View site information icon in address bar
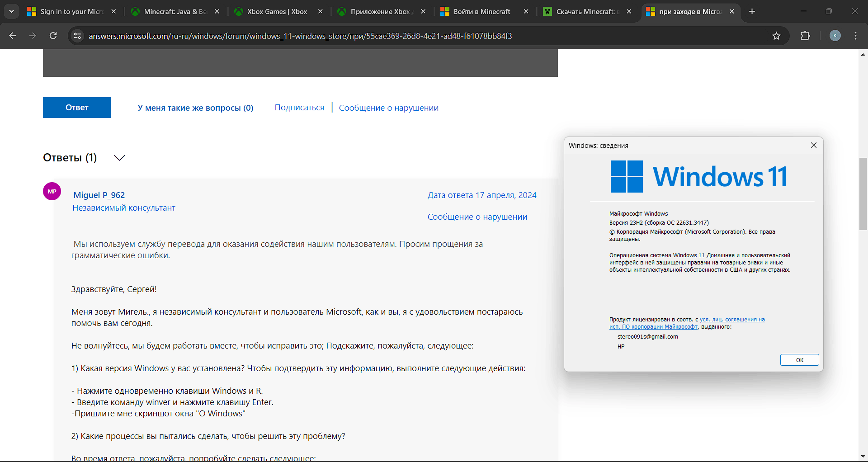 pyautogui.click(x=77, y=36)
